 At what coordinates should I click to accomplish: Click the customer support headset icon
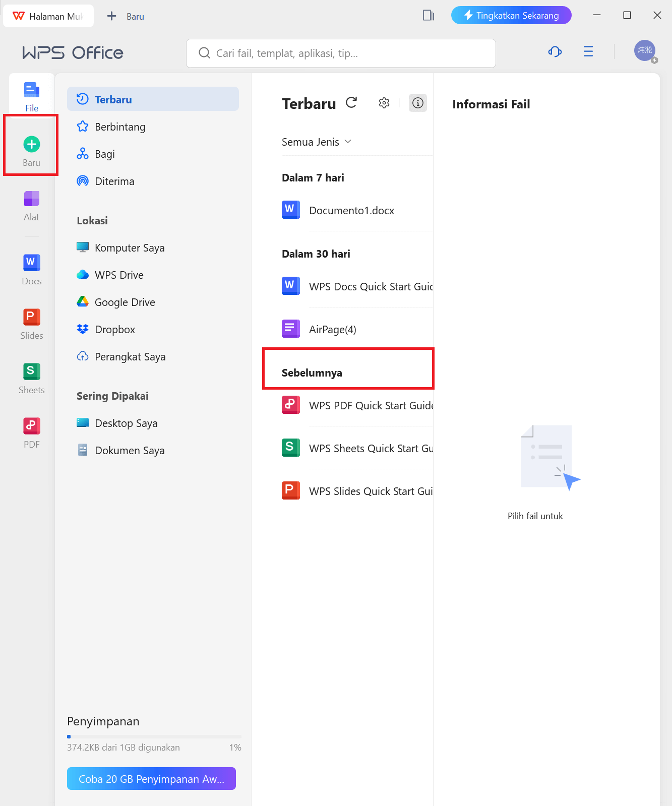pos(555,51)
